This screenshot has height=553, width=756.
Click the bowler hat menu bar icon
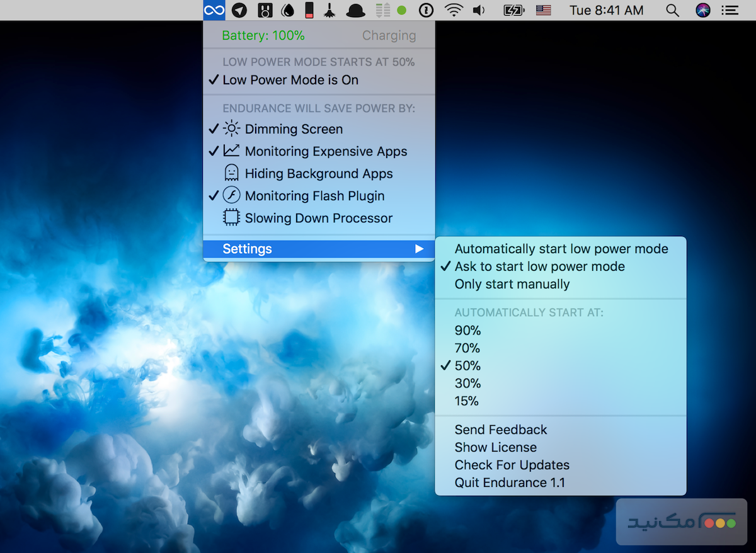(x=355, y=10)
